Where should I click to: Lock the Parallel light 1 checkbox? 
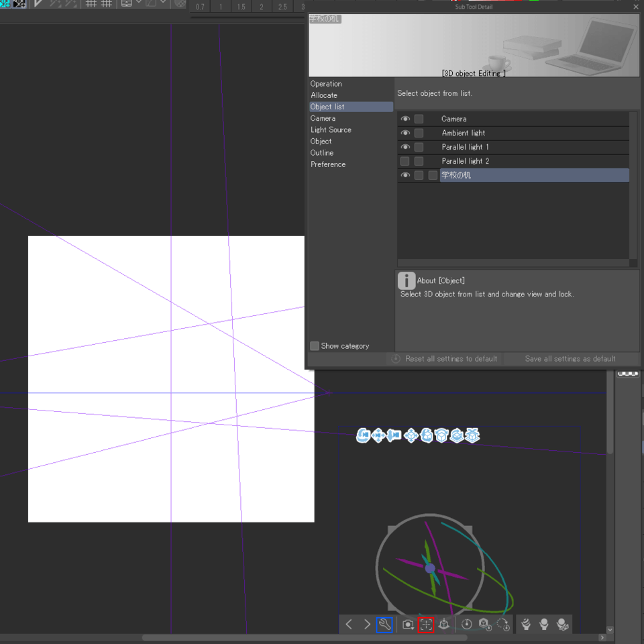click(x=419, y=147)
